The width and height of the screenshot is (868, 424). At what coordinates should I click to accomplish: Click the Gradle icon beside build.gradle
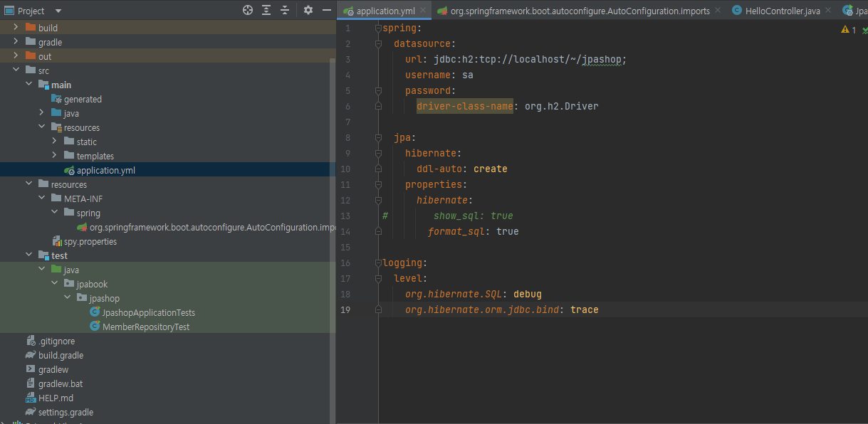point(31,355)
